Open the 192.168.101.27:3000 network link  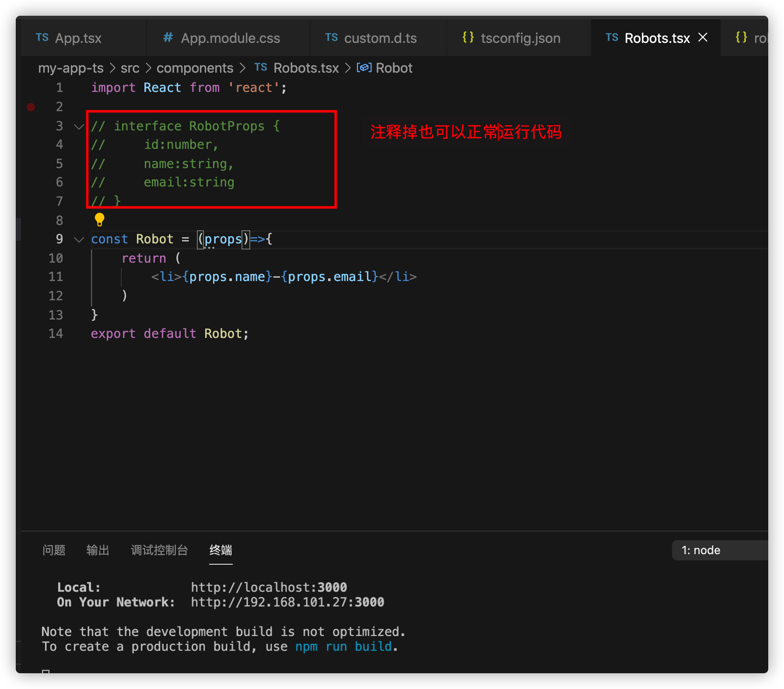tap(287, 602)
